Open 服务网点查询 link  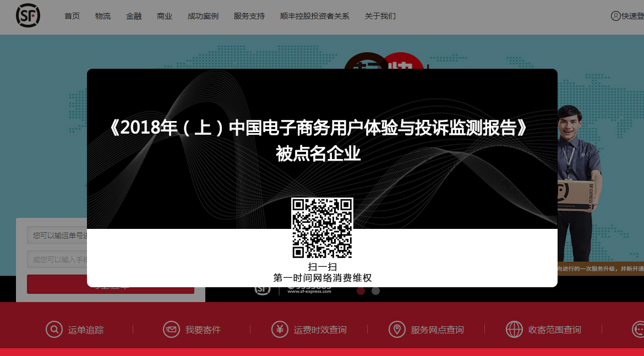point(437,330)
